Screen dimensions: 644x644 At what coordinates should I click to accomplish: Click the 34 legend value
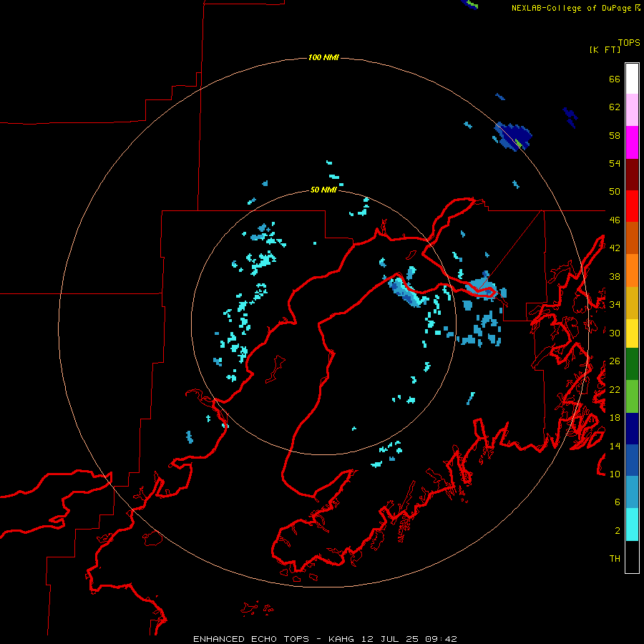tap(615, 305)
